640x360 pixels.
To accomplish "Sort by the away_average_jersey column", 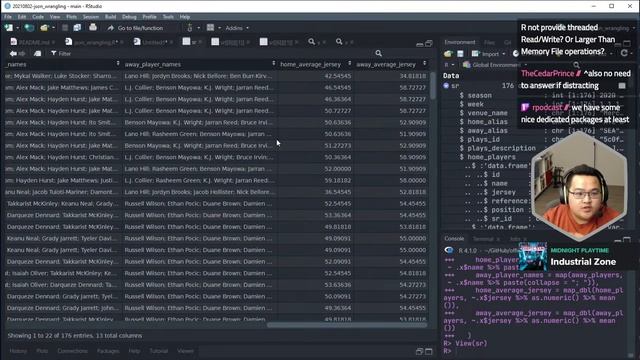I will click(x=391, y=64).
